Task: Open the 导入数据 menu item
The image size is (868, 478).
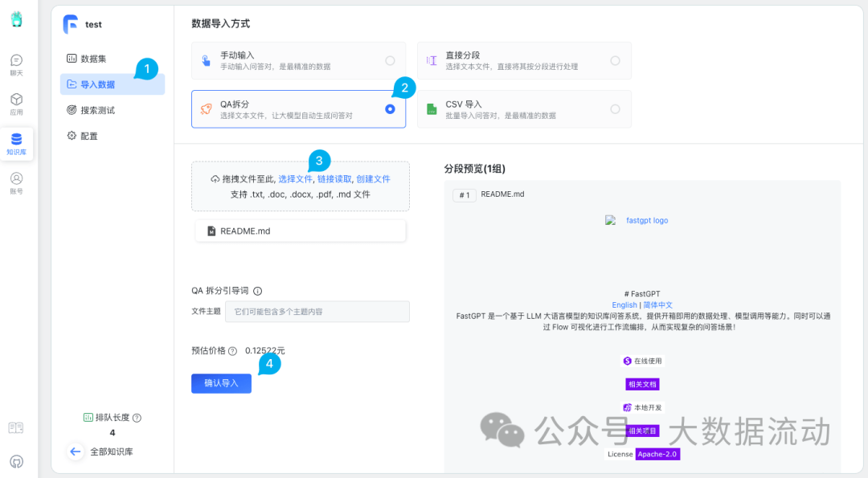Action: coord(113,84)
